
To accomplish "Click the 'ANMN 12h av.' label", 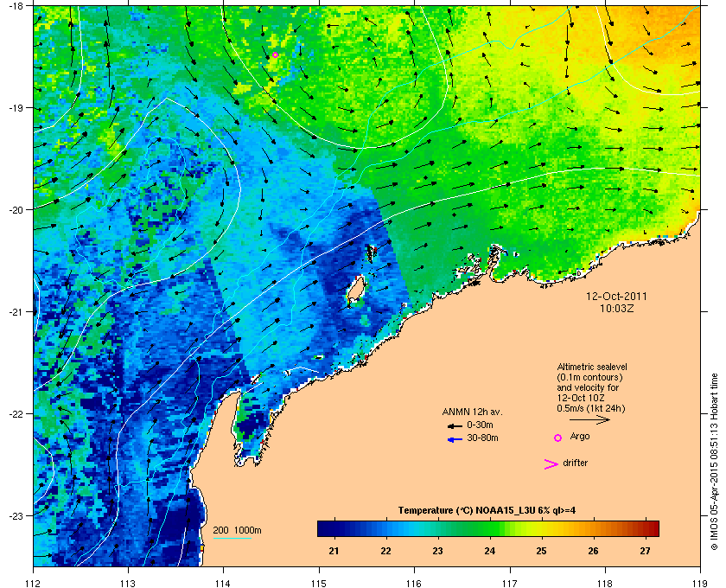I will click(x=472, y=412).
